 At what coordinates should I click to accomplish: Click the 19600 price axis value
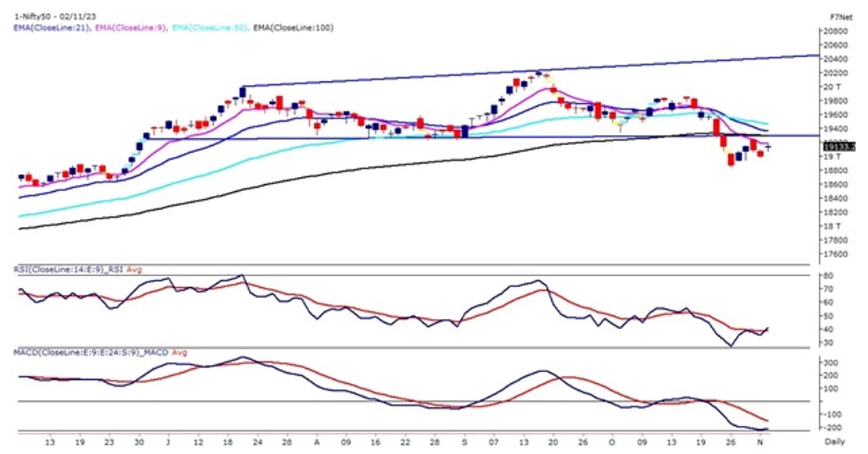pyautogui.click(x=836, y=115)
